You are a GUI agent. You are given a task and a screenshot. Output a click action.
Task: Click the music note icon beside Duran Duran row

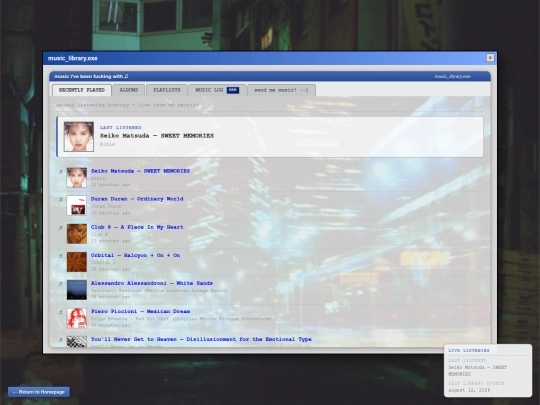(61, 199)
